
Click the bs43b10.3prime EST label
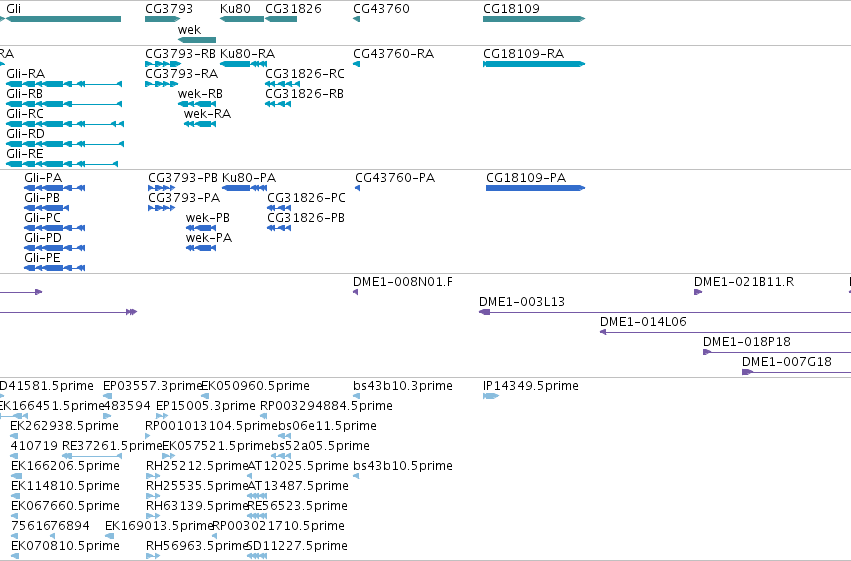coord(403,386)
